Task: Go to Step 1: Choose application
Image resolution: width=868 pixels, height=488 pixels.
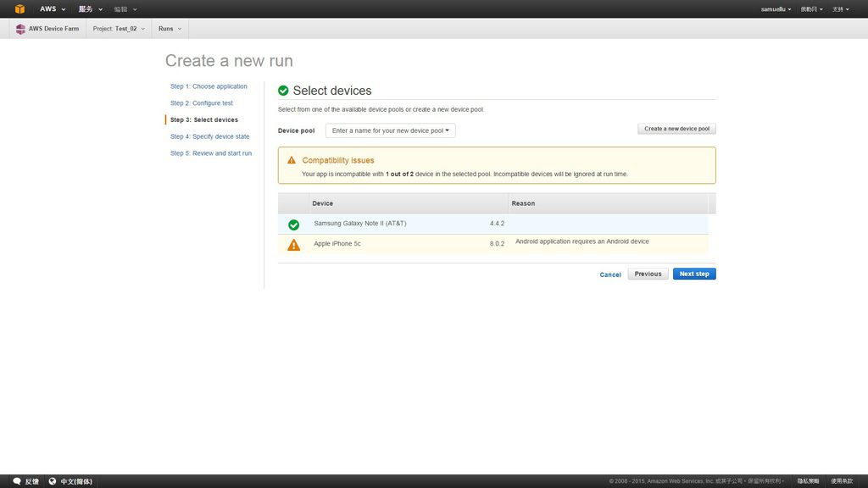Action: point(209,86)
